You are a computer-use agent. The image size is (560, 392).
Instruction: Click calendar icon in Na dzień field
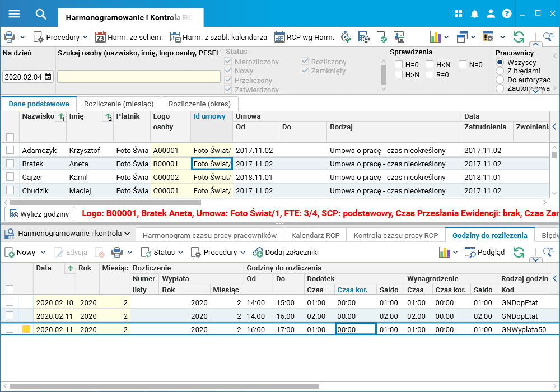pos(48,76)
